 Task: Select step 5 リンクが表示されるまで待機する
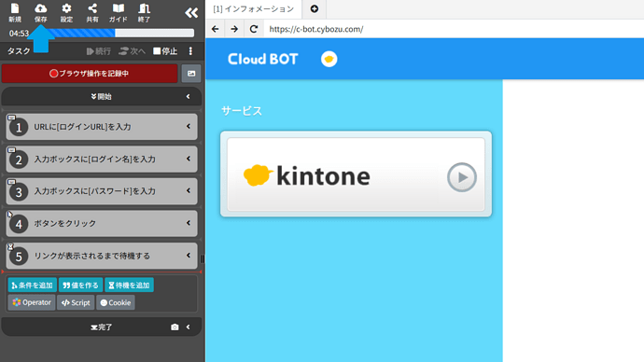pyautogui.click(x=102, y=256)
